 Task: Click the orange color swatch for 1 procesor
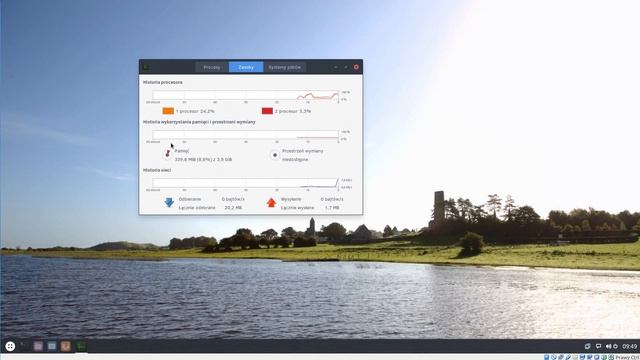click(168, 111)
